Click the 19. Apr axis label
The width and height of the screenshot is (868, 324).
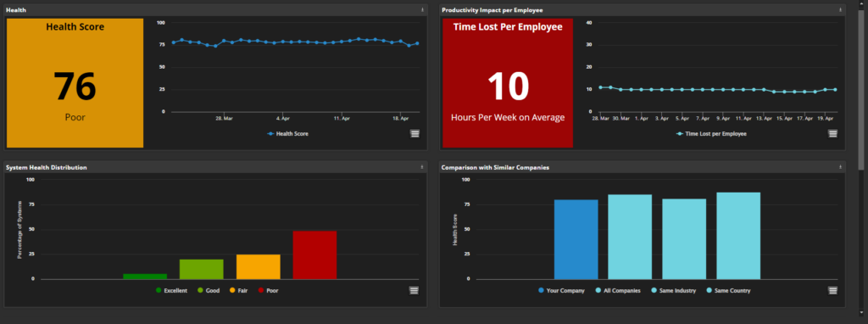[x=825, y=119]
